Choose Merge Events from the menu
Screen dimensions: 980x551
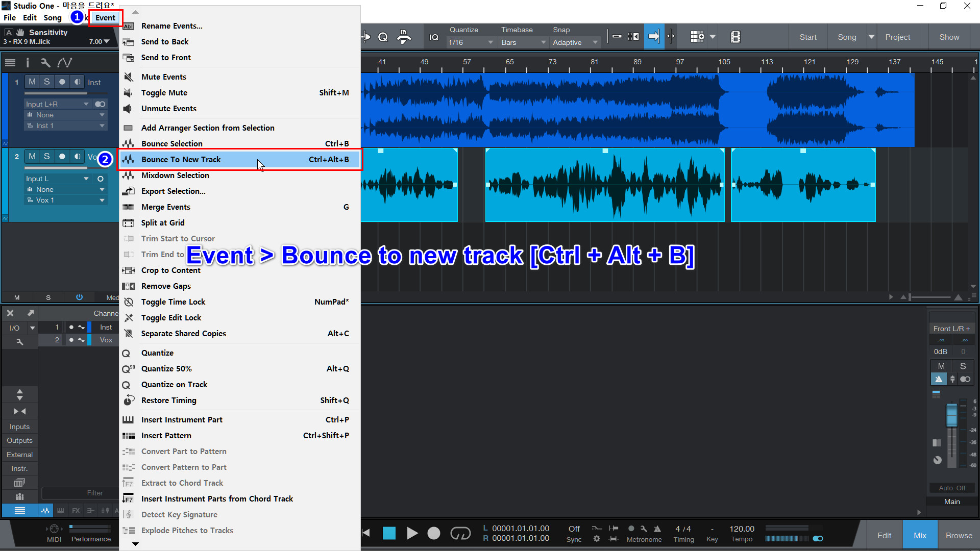pyautogui.click(x=166, y=207)
